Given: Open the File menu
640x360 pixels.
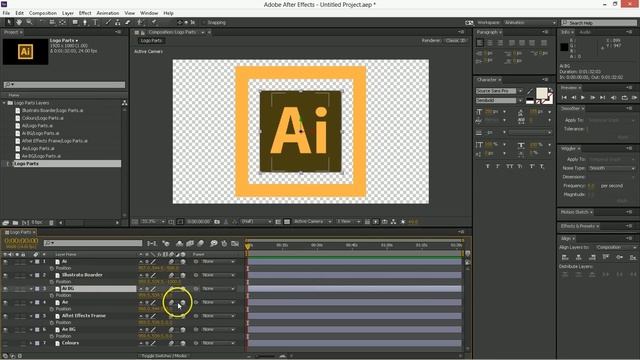Looking at the screenshot, I should 6,13.
